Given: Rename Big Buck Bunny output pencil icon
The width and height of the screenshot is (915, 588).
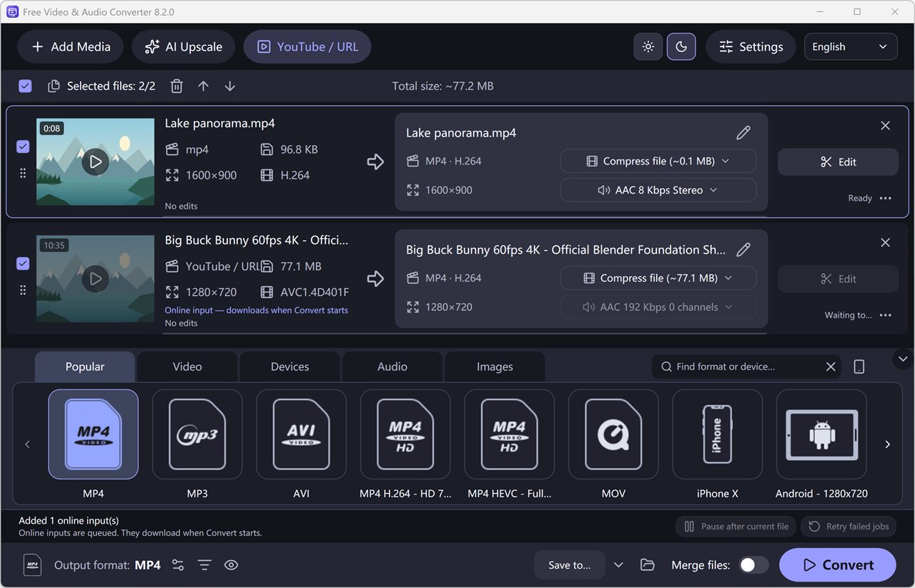Looking at the screenshot, I should pos(743,249).
